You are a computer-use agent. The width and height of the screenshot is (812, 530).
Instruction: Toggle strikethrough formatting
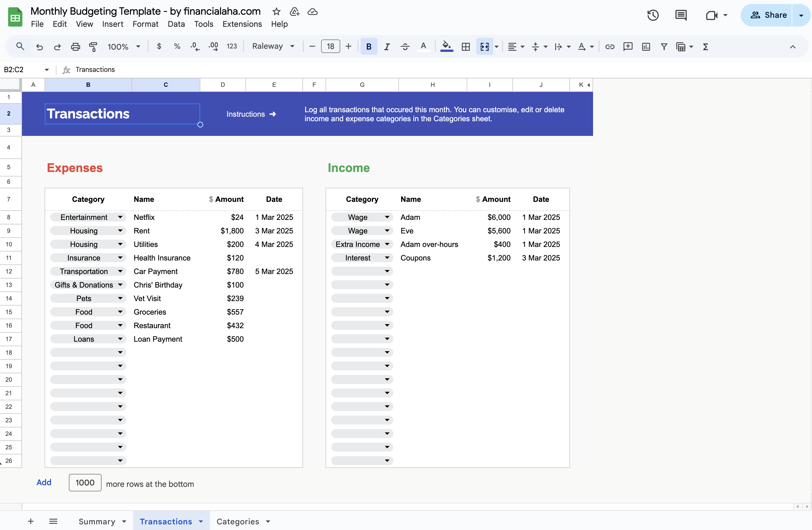(x=405, y=46)
